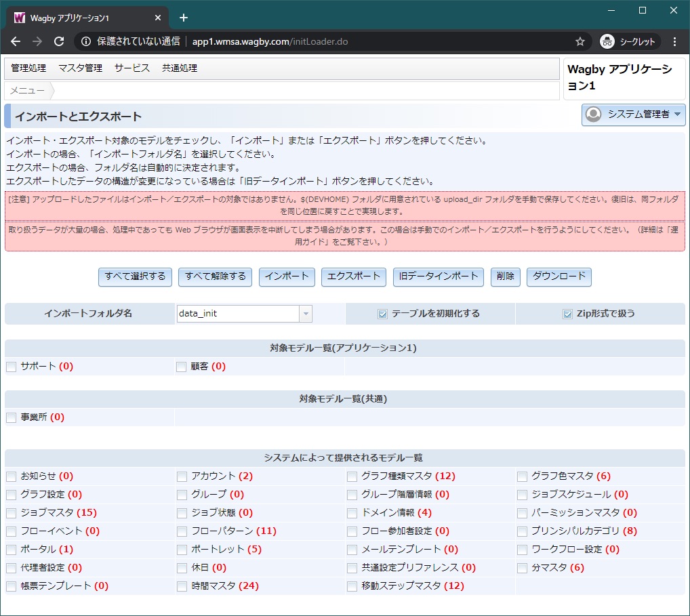Open the 管理処理 menu
This screenshot has height=616, width=690.
(x=28, y=68)
